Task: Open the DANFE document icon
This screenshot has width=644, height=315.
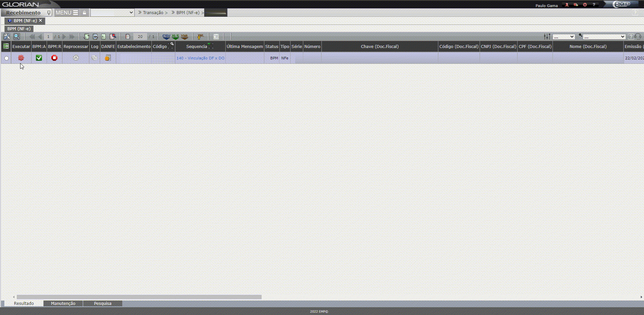Action: (108, 58)
